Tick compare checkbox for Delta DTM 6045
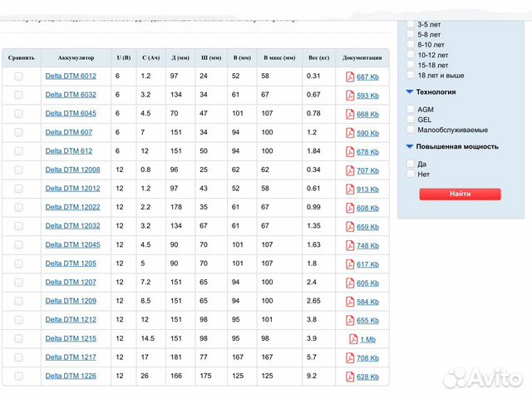532x399 pixels. 18,114
